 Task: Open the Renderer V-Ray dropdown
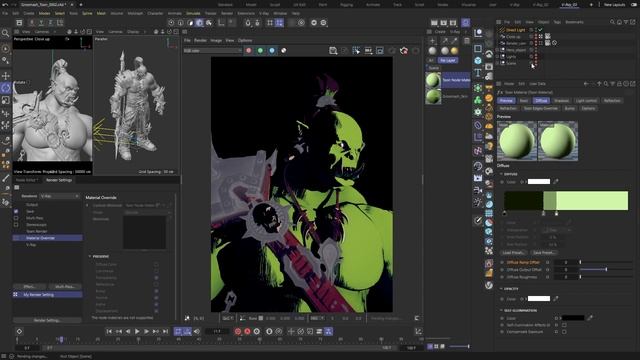60,196
